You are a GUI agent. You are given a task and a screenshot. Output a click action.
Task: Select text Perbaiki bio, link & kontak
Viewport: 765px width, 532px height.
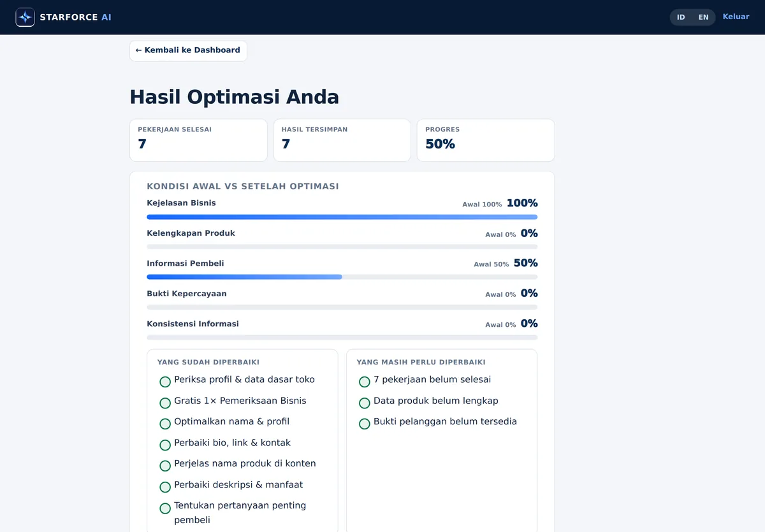[x=232, y=443]
